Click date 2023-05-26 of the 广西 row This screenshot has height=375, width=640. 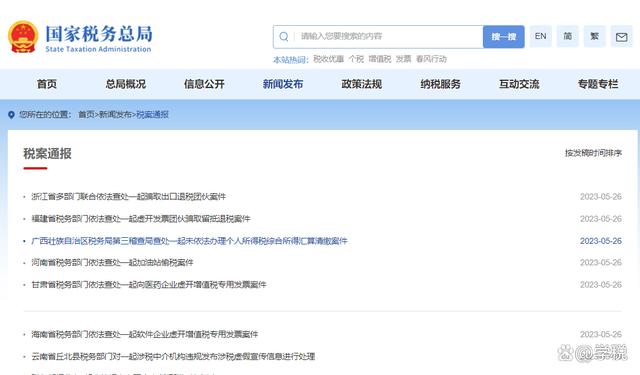[x=601, y=241]
